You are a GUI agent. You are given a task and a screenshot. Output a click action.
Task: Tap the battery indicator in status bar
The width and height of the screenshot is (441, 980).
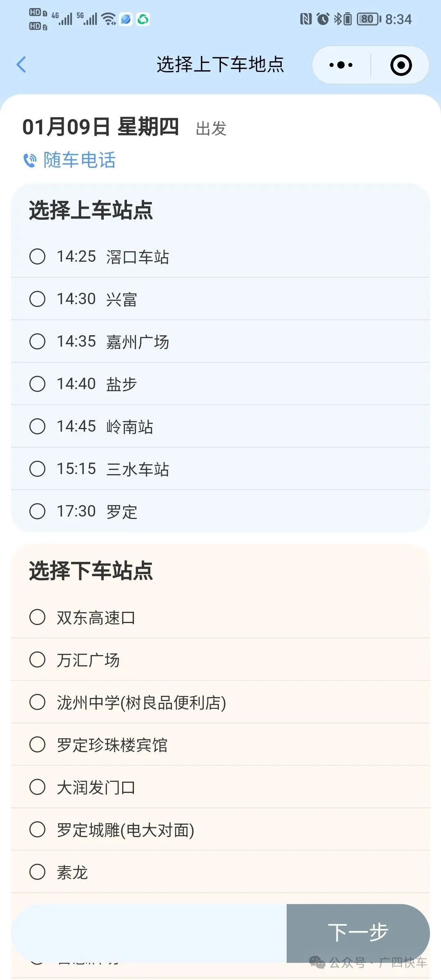click(x=368, y=19)
